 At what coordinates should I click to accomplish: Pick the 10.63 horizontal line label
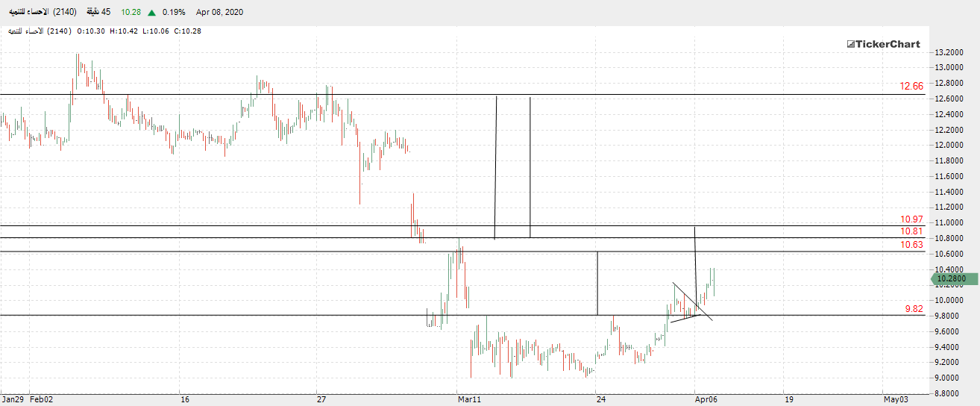pyautogui.click(x=911, y=245)
